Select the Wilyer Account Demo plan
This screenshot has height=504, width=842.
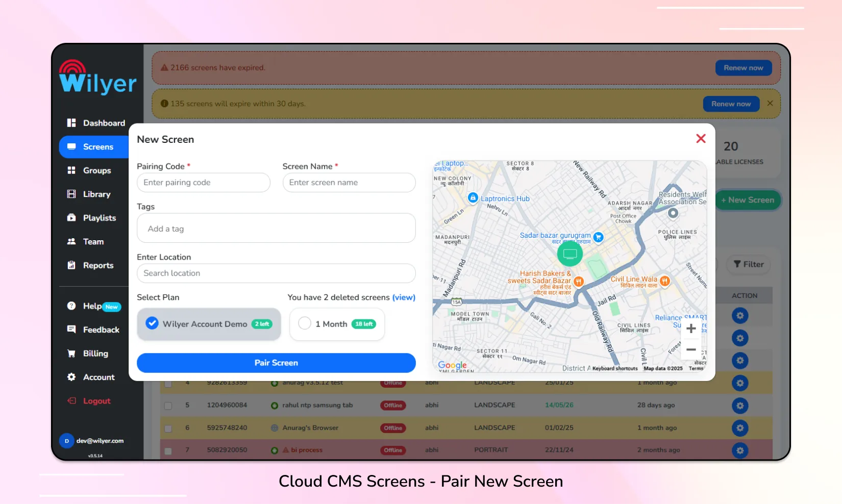point(209,324)
